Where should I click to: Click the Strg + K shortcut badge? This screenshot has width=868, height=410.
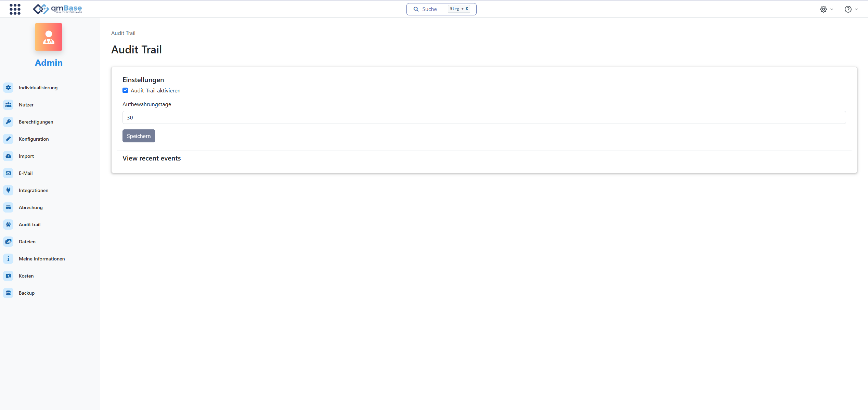pos(459,9)
